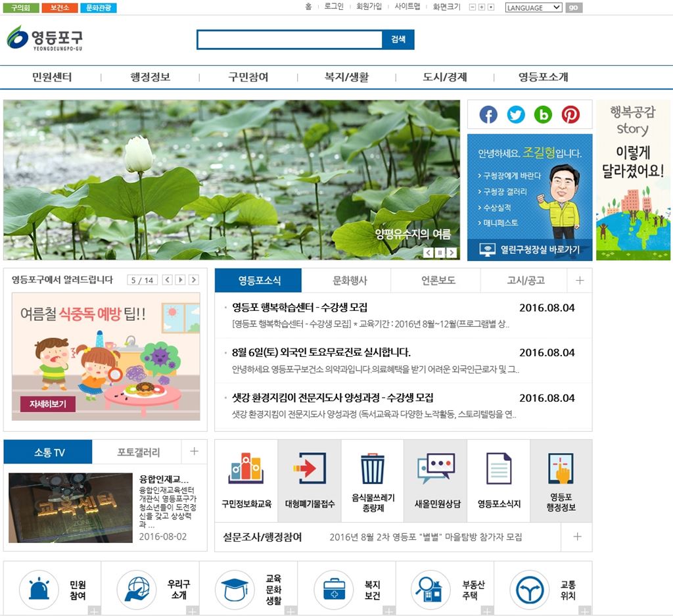Expand more items with 영등포소식 tab plus
Image resolution: width=673 pixels, height=616 pixels.
[579, 280]
